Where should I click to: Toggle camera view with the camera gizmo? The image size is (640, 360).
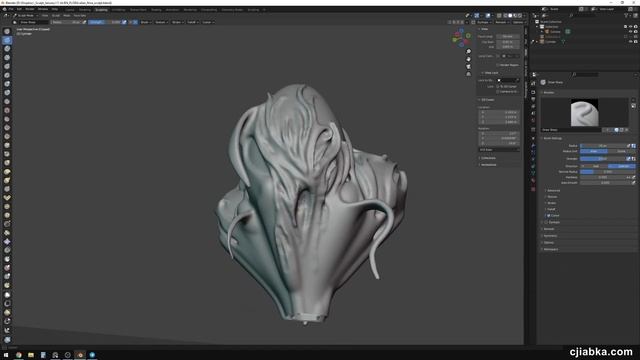pyautogui.click(x=469, y=67)
